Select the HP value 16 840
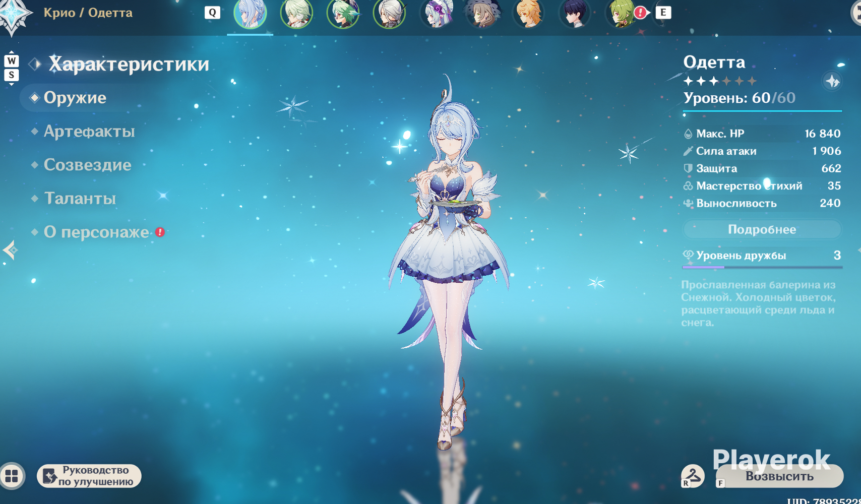This screenshot has height=504, width=861. pyautogui.click(x=823, y=134)
